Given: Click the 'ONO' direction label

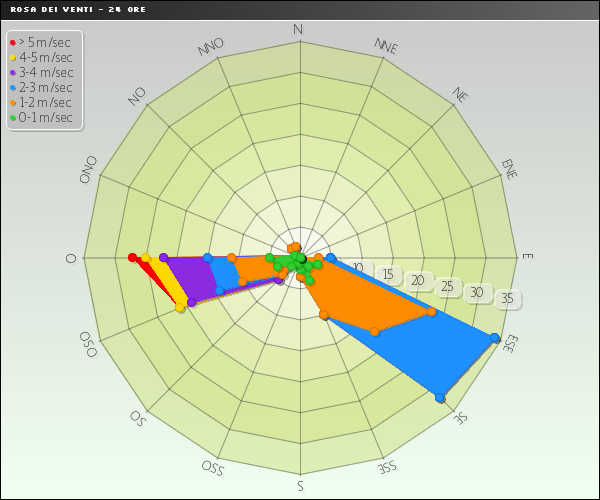Looking at the screenshot, I should point(90,169).
